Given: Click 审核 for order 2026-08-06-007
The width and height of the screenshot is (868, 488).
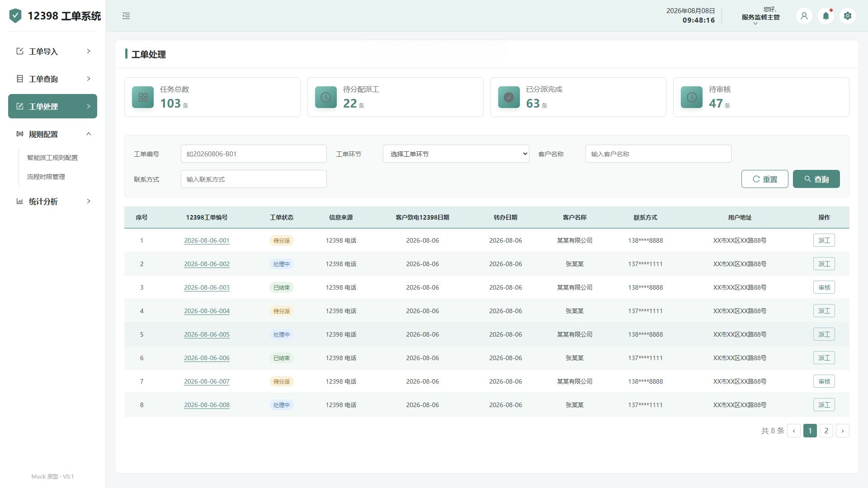Looking at the screenshot, I should tap(824, 381).
